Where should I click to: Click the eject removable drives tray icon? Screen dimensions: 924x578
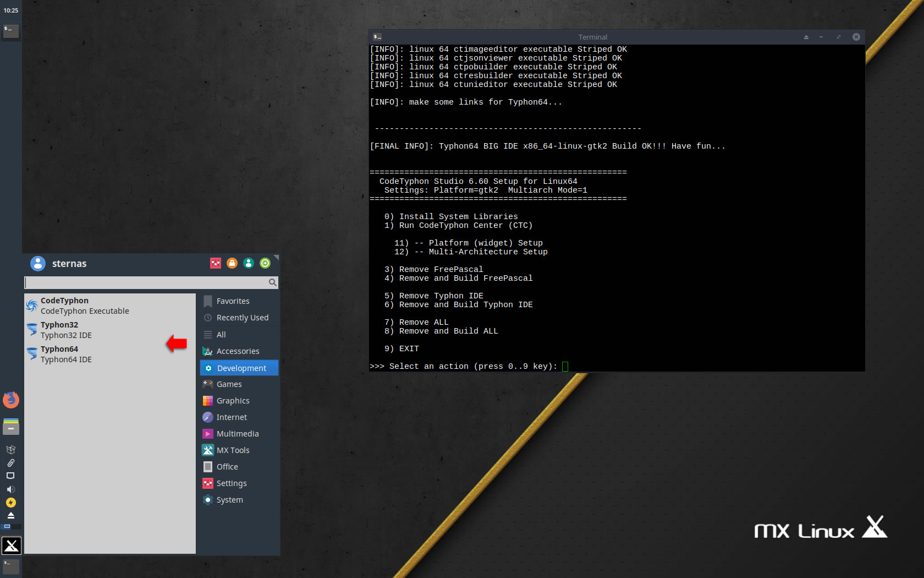10,516
